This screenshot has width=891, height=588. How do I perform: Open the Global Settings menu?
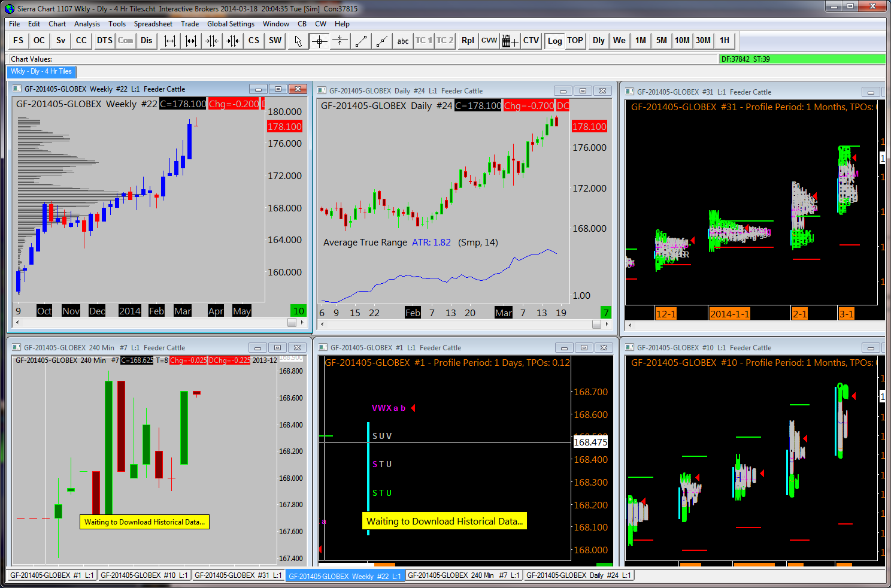231,24
